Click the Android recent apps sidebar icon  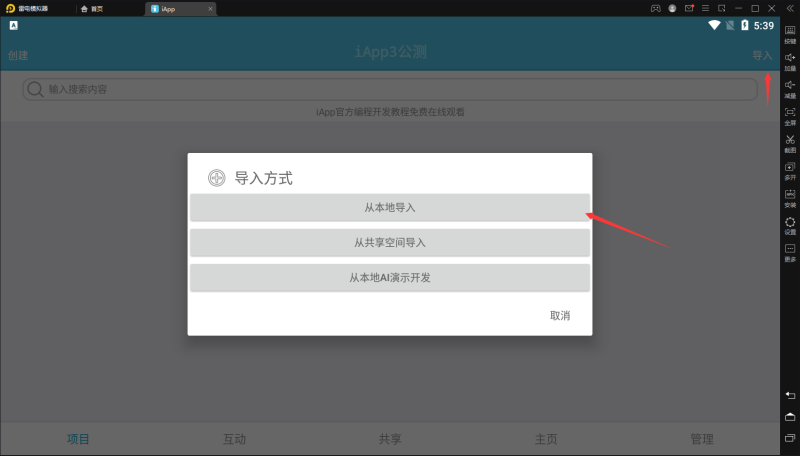(790, 439)
